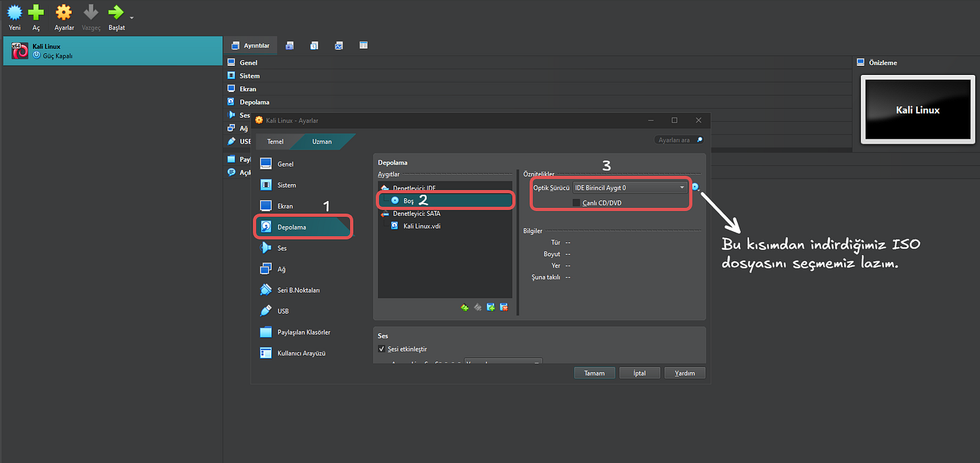Click the remove attachment icon below tree
This screenshot has height=463, width=980.
(x=503, y=307)
